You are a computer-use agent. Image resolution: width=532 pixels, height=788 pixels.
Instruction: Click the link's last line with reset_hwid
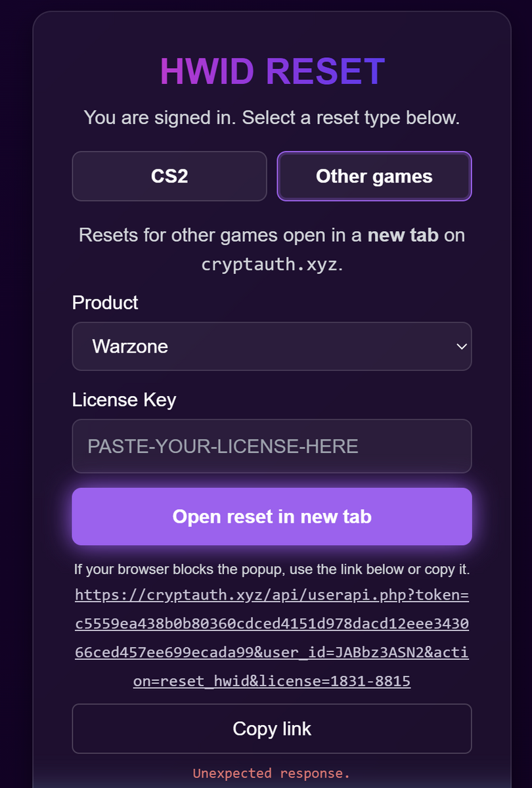271,681
